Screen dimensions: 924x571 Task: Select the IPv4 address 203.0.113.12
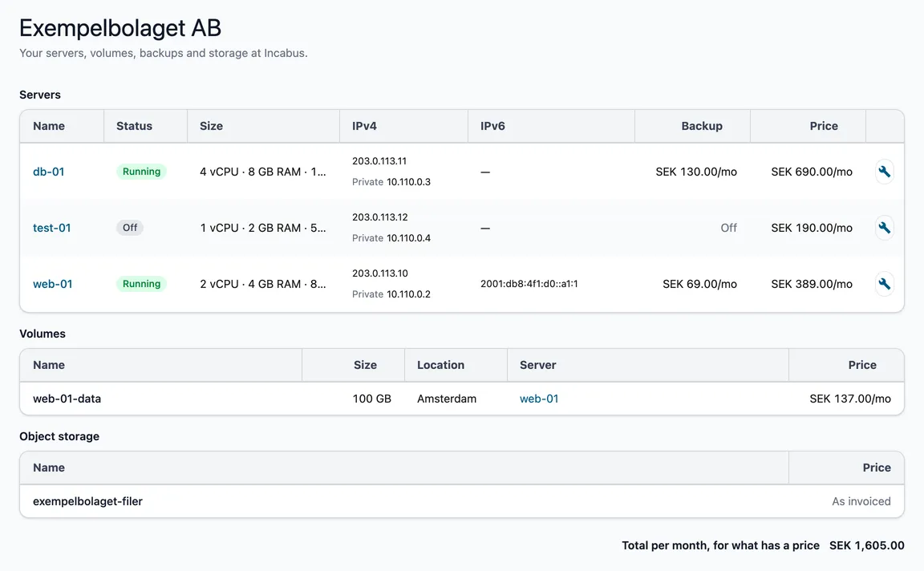coord(380,217)
